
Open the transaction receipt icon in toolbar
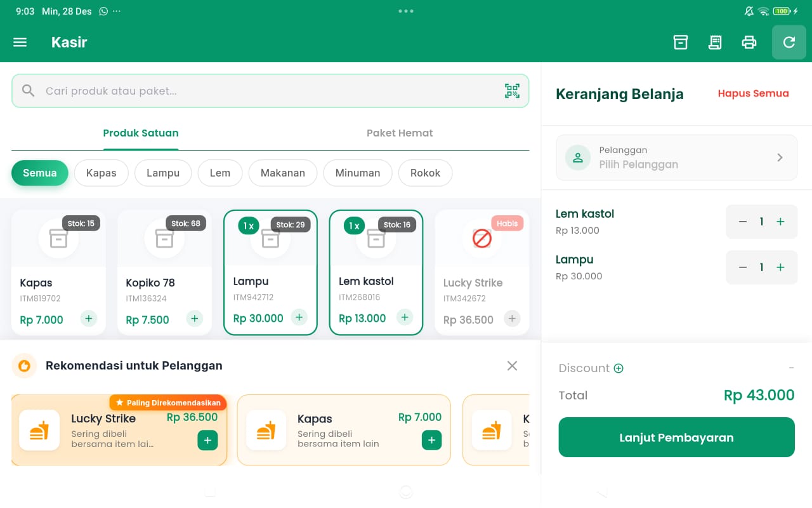click(714, 42)
